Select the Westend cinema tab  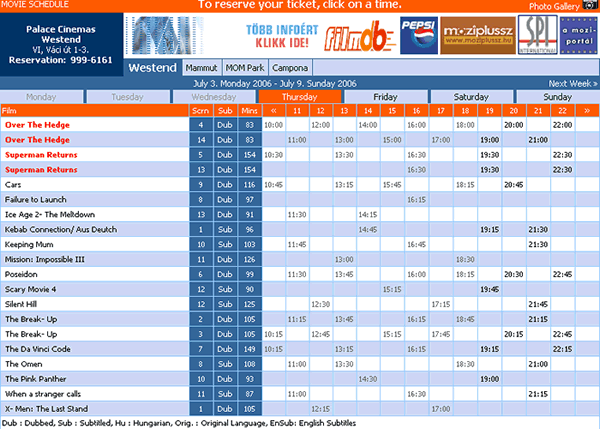(x=152, y=68)
